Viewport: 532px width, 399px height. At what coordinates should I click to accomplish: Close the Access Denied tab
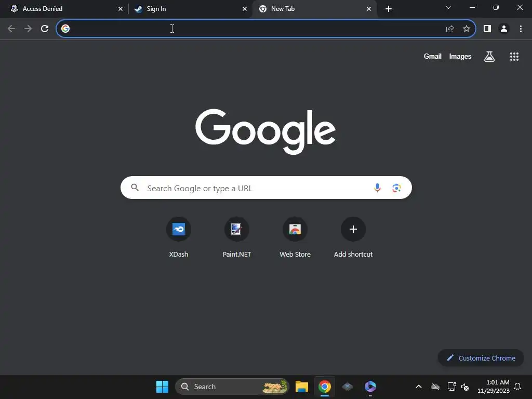click(x=120, y=9)
